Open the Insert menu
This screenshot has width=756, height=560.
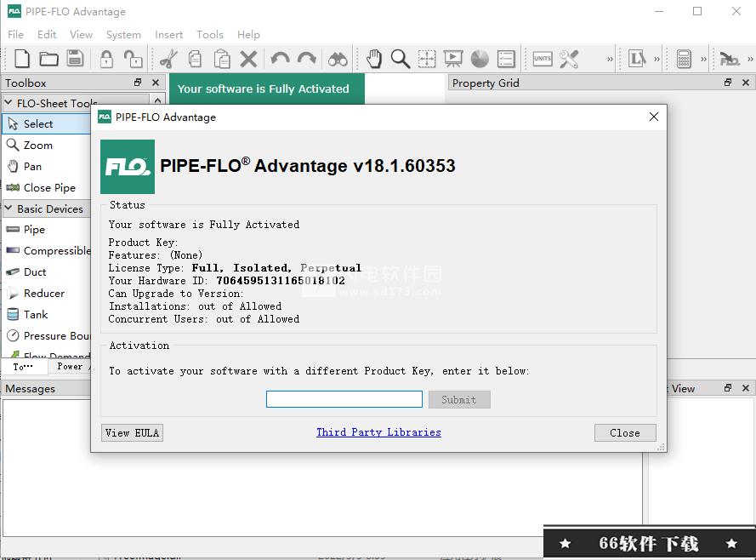[168, 35]
